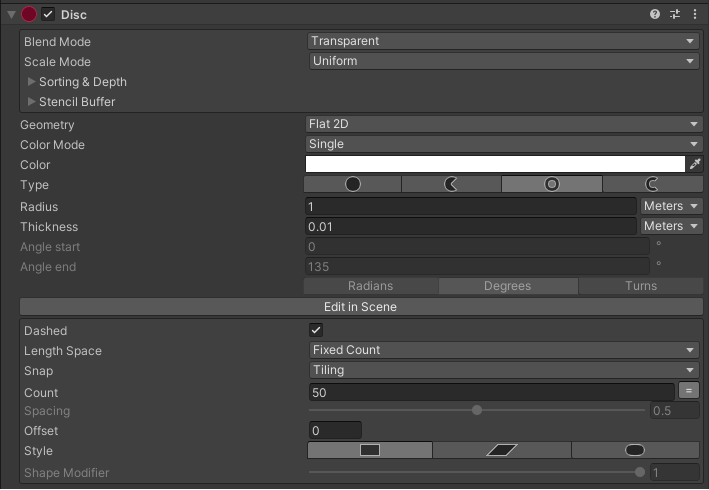Screen dimensions: 709x490
Task: Choose the rounded dash style
Action: [635, 450]
